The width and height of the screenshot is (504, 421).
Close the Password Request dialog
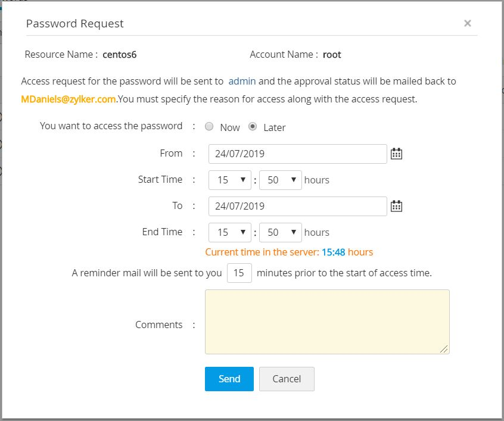468,23
